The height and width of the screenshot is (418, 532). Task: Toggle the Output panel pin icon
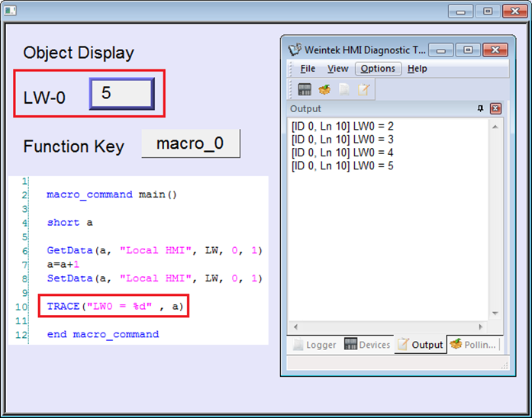point(480,108)
